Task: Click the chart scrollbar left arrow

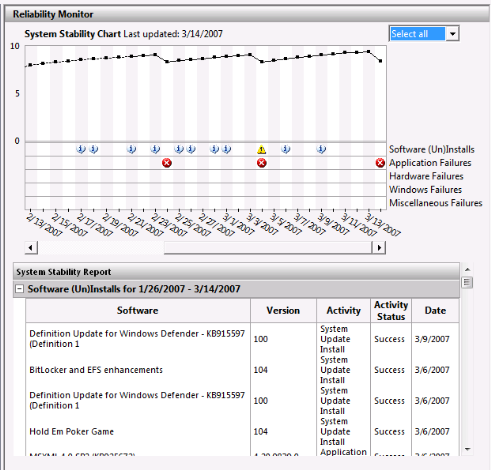Action: [31, 248]
